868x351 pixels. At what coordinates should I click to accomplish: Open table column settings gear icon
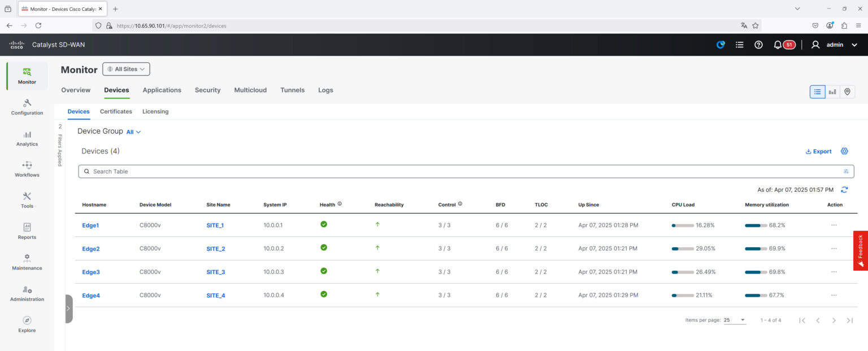(844, 151)
